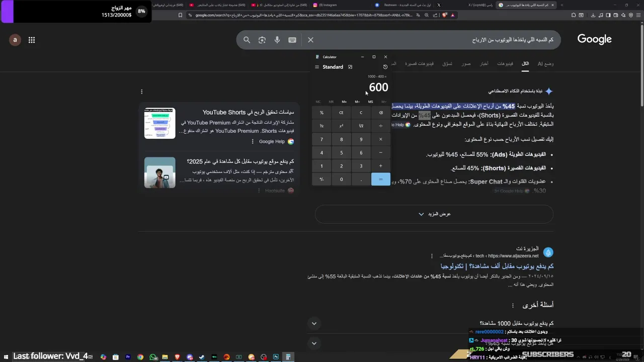Switch to the Shopping (تسوّق) search tab
The width and height of the screenshot is (644, 362).
tap(447, 64)
